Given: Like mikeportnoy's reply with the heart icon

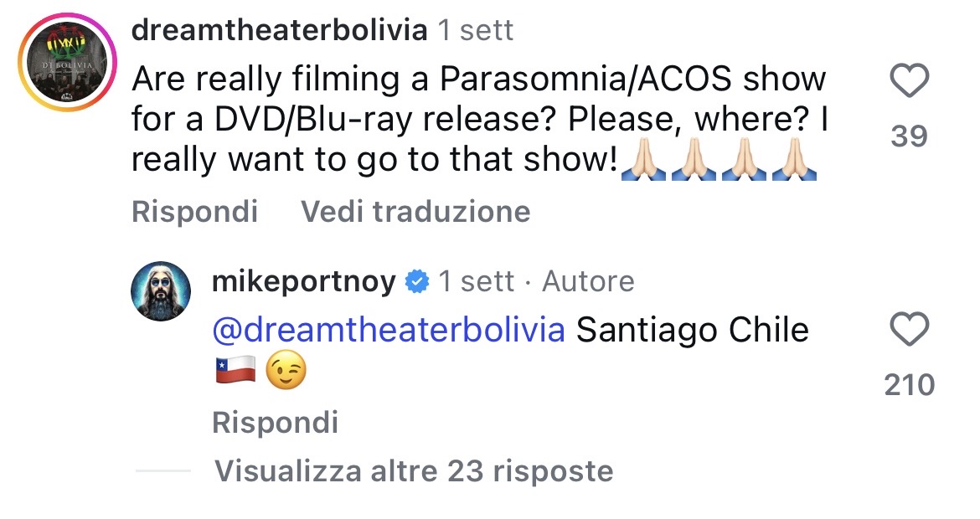Looking at the screenshot, I should coord(909,330).
